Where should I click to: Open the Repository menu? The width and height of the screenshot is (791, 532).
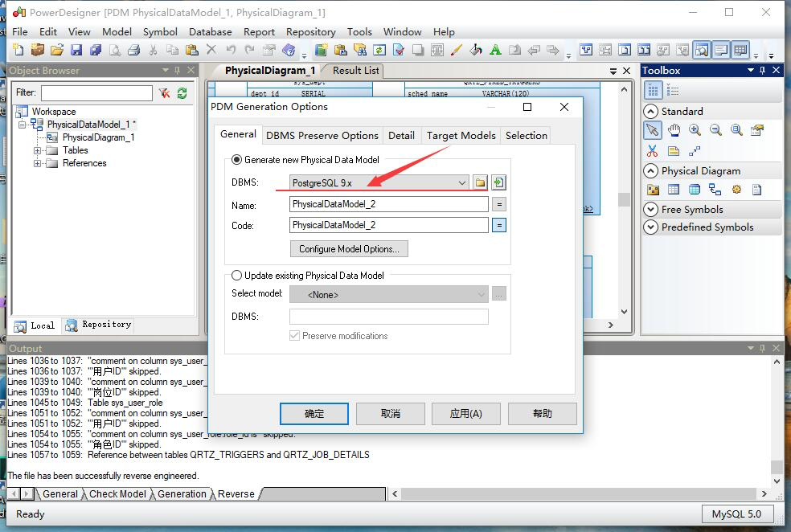pos(311,32)
